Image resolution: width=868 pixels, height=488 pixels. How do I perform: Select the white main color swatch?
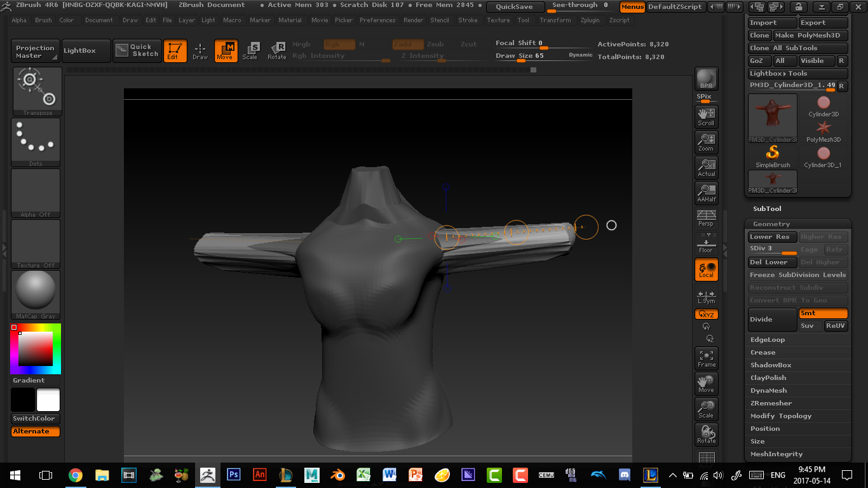(48, 400)
